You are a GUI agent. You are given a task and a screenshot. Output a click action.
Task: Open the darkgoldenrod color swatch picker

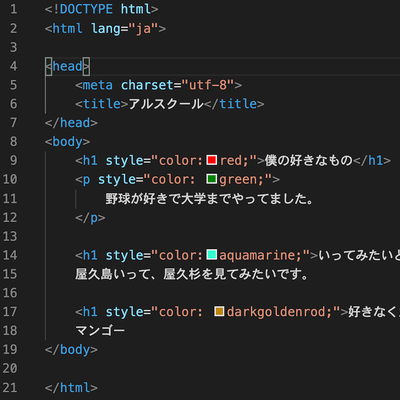click(219, 311)
